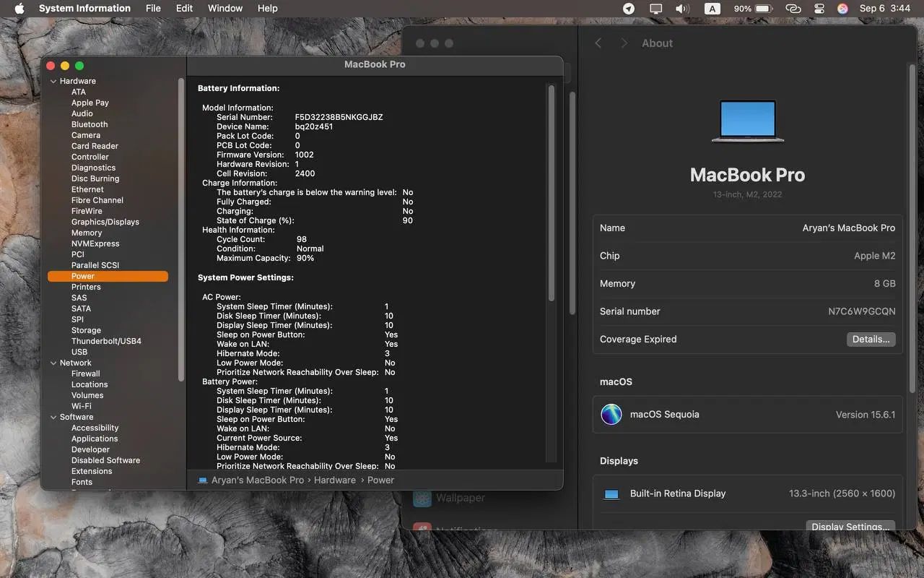Click the linked-rings icon in the menu bar
This screenshot has height=578, width=924.
[x=793, y=9]
